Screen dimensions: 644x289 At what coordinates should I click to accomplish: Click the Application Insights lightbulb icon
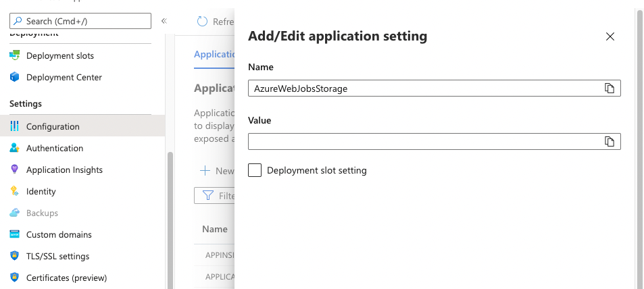pos(14,169)
